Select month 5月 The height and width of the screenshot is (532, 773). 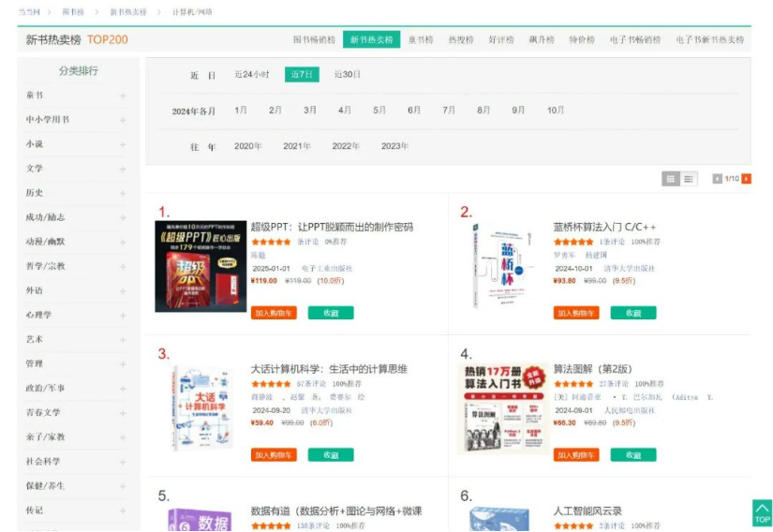pyautogui.click(x=379, y=111)
